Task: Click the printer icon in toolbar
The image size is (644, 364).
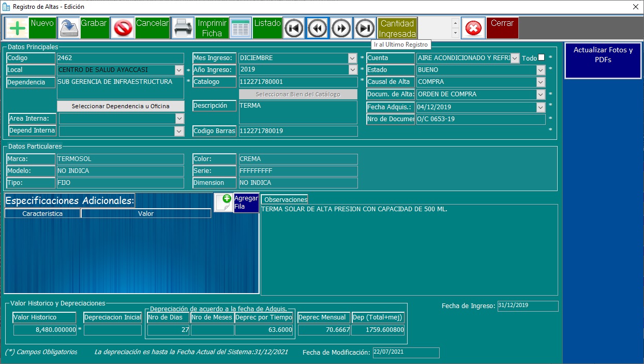Action: [183, 27]
